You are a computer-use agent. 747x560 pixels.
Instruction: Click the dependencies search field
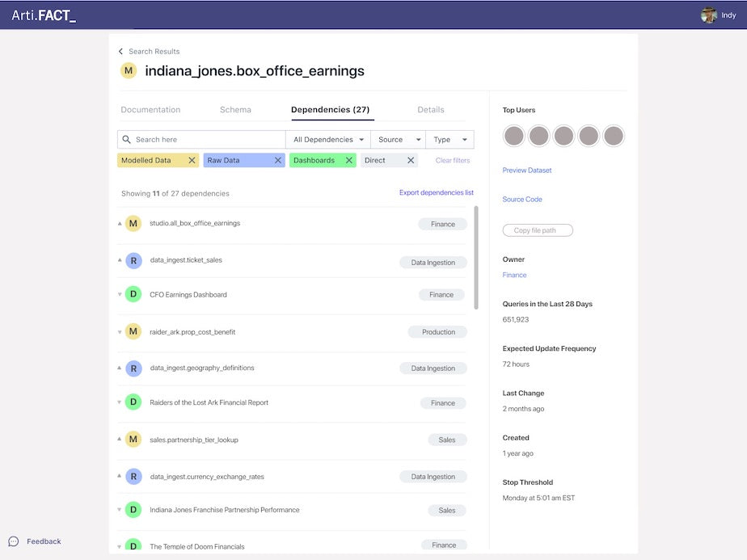206,140
